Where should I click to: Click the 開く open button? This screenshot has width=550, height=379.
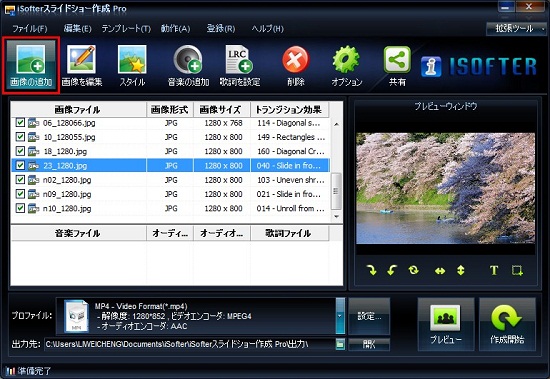(369, 344)
